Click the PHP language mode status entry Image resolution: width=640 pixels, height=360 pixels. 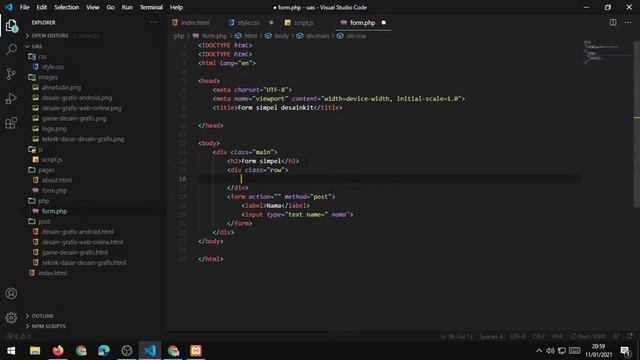click(558, 336)
